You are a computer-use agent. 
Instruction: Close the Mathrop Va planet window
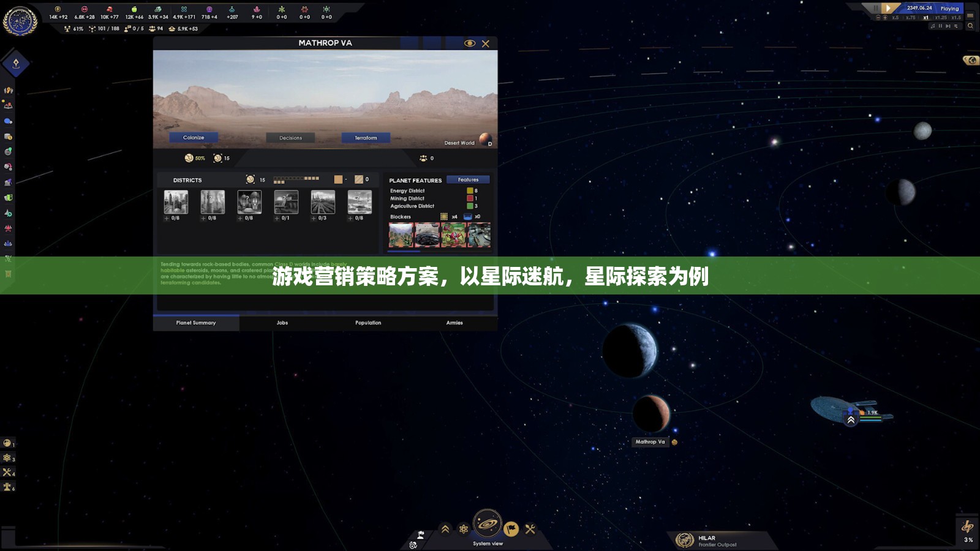pyautogui.click(x=486, y=43)
